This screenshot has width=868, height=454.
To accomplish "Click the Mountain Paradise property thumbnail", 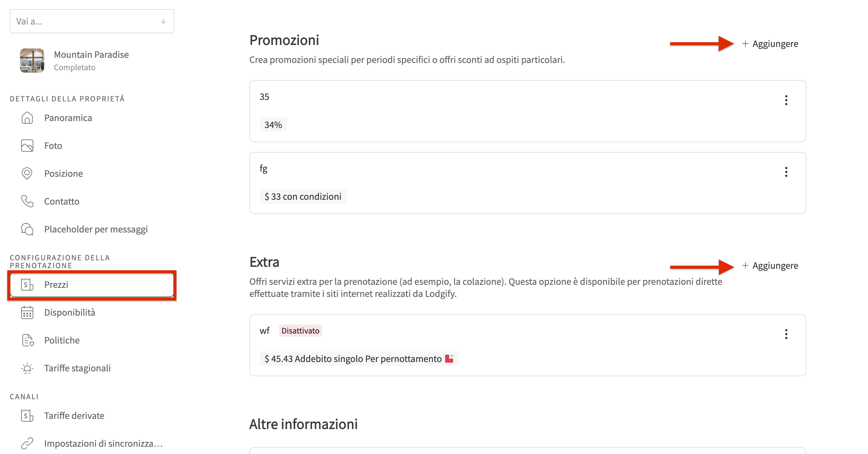I will 32,61.
